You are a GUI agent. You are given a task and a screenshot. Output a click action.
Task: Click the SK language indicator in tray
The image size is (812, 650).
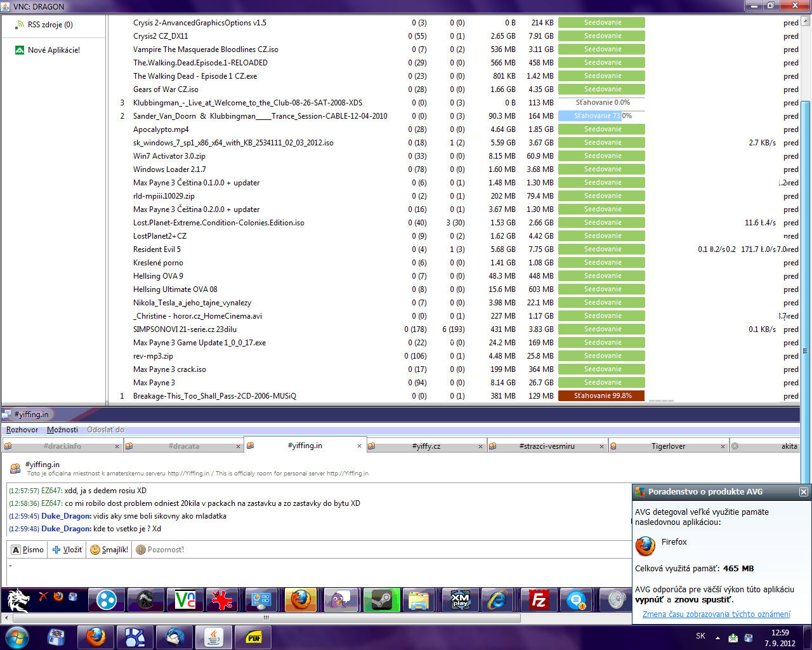pyautogui.click(x=700, y=636)
